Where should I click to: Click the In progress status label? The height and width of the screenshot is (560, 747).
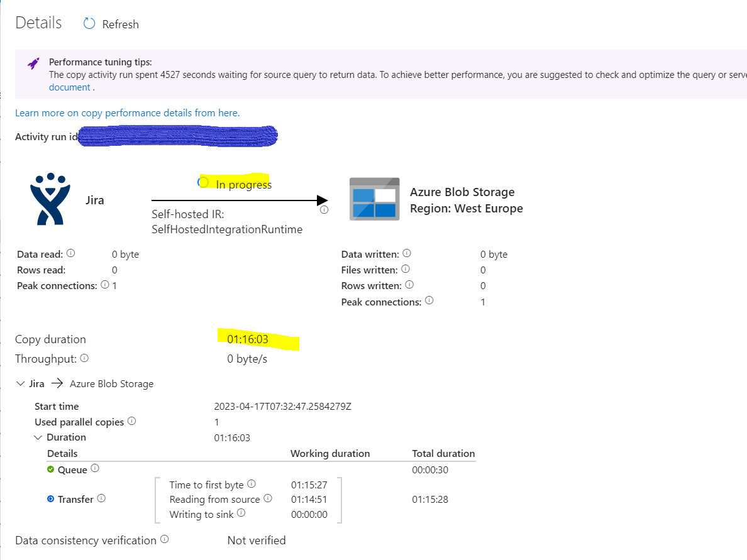(x=243, y=184)
